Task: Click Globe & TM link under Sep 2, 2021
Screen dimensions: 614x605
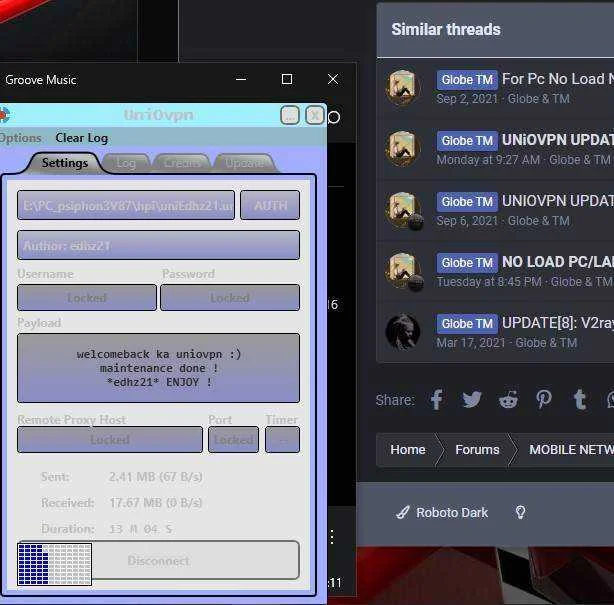Action: (x=538, y=99)
